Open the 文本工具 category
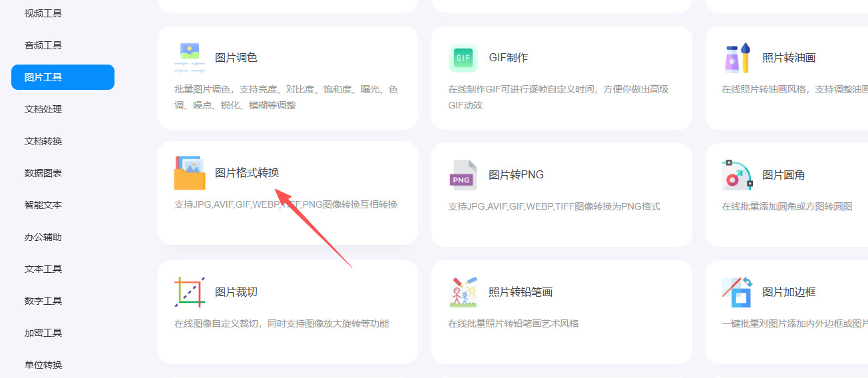 (43, 269)
